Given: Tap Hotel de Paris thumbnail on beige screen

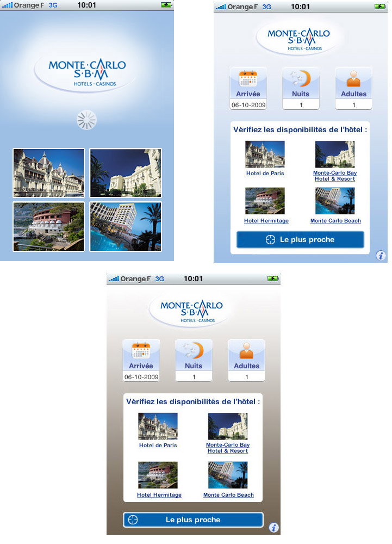Looking at the screenshot, I should (x=158, y=426).
